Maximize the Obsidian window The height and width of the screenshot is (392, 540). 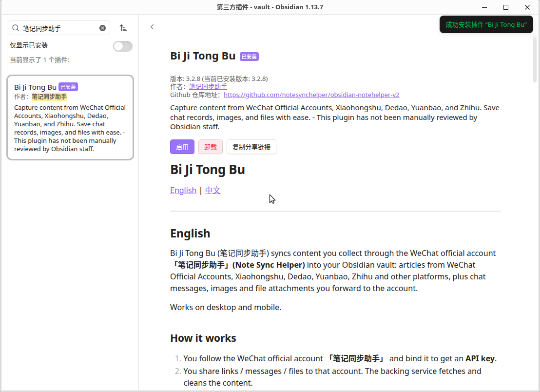[506, 7]
